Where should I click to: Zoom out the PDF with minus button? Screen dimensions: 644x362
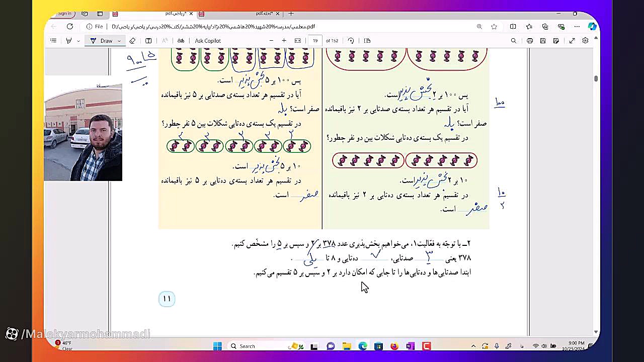pos(271,41)
